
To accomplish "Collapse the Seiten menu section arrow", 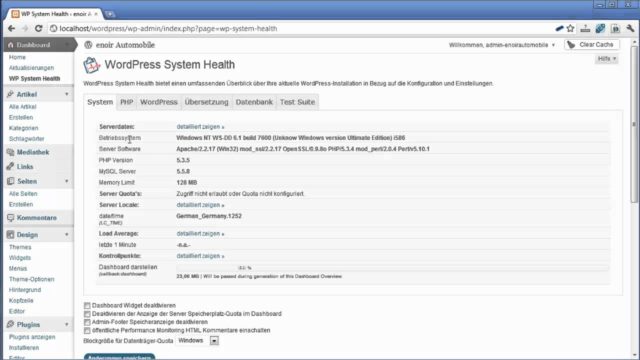I will pyautogui.click(x=67, y=181).
